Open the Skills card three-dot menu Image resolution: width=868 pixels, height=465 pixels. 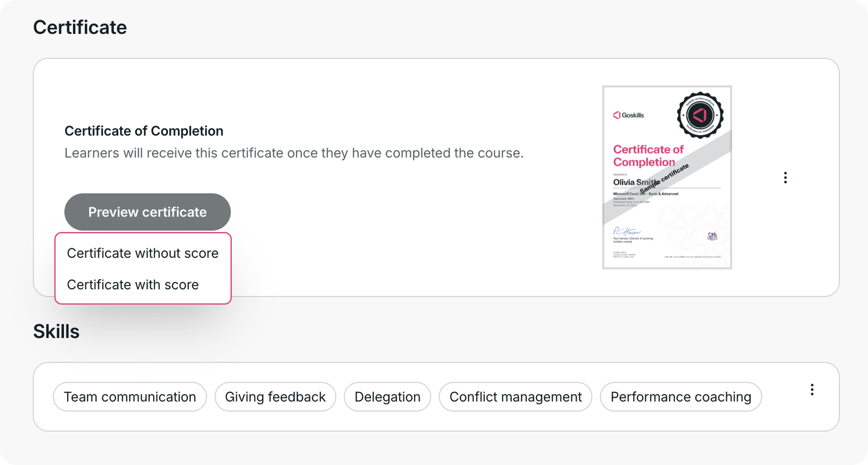click(x=812, y=390)
